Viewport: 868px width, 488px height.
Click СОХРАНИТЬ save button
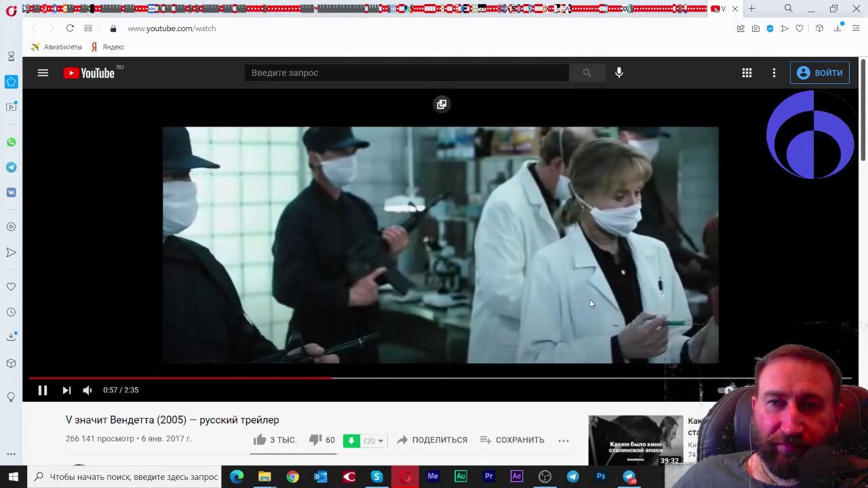512,440
